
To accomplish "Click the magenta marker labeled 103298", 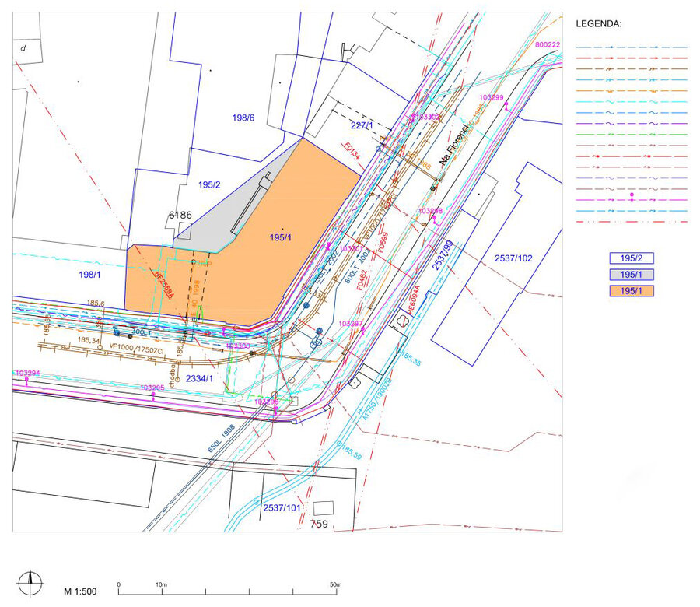I will click(x=432, y=220).
